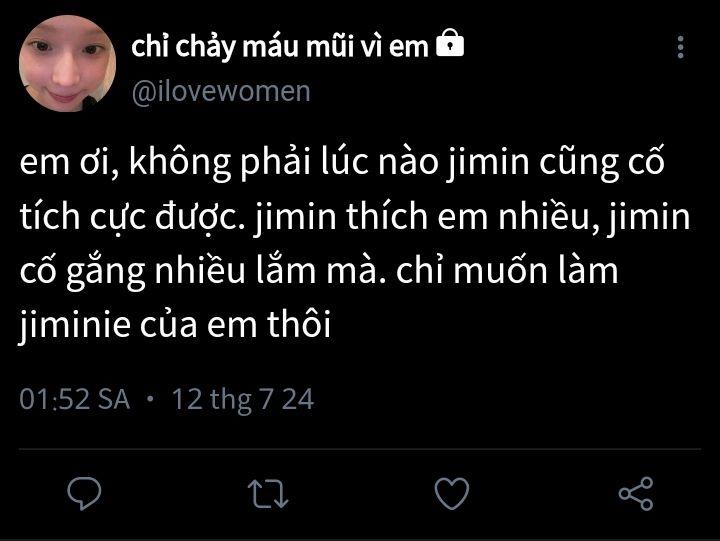Open the three-dot more options menu
The width and height of the screenshot is (720, 541).
coord(681,47)
